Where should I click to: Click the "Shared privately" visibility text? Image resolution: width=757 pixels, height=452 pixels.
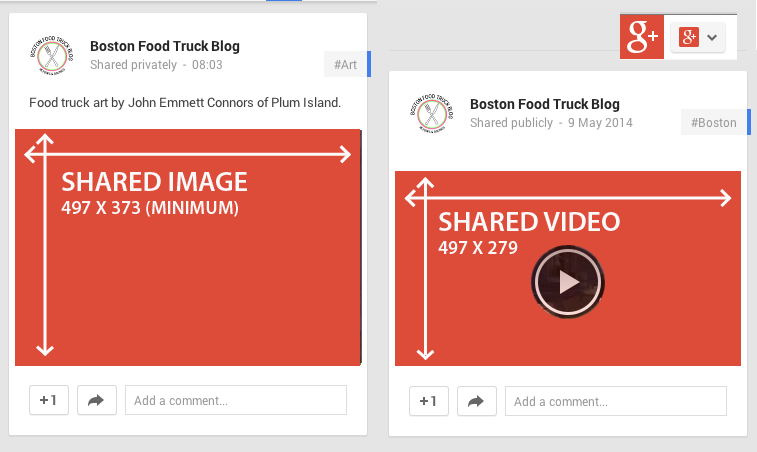coord(133,65)
